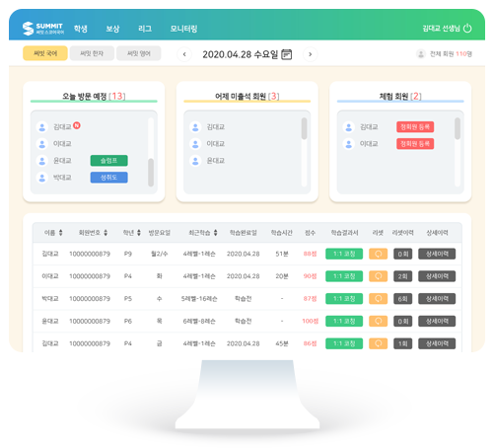Sort table by 학년 column arrows

[139, 233]
